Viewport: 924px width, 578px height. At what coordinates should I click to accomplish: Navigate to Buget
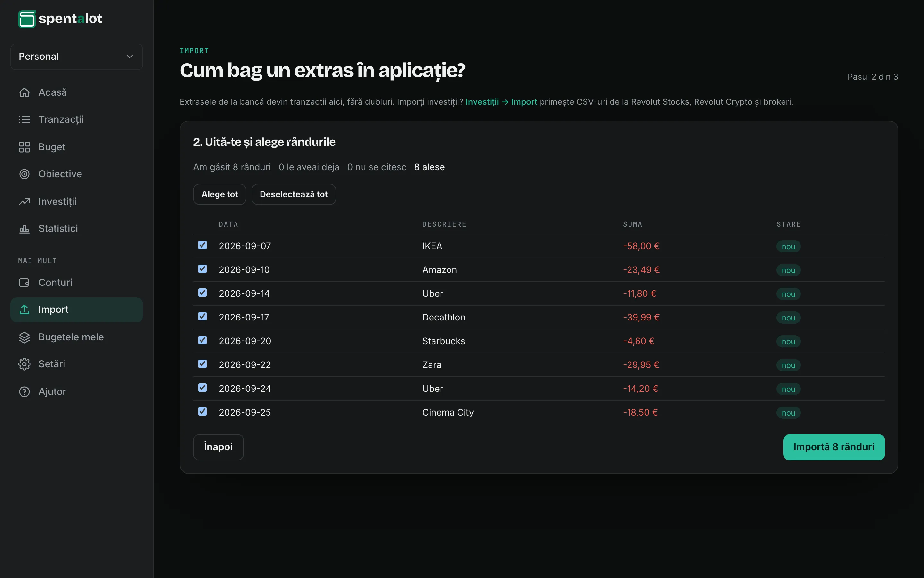[76, 147]
